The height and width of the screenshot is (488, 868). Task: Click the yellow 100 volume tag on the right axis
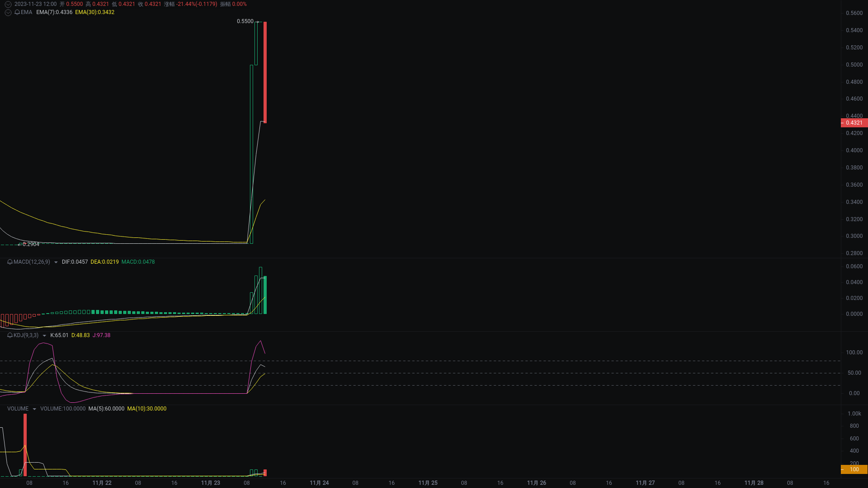(854, 469)
